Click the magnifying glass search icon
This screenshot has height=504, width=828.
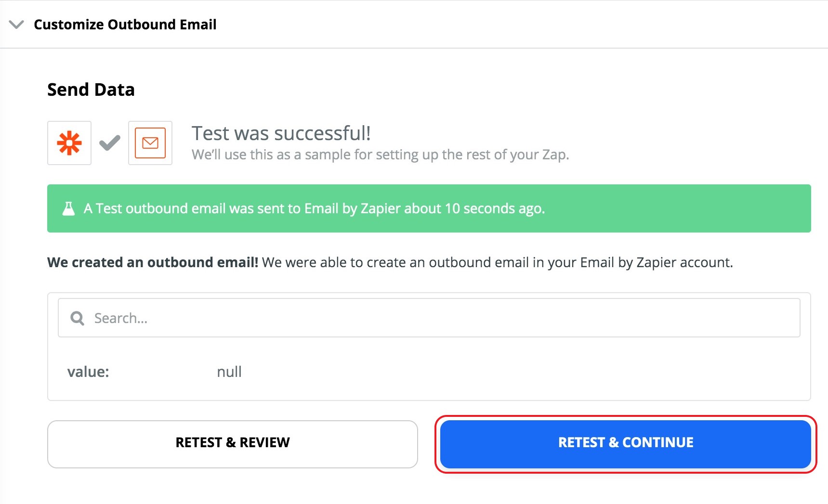77,318
